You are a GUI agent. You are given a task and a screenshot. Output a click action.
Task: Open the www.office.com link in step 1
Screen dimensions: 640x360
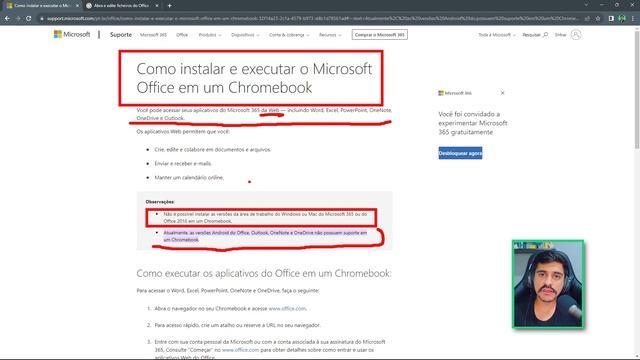coord(287,309)
